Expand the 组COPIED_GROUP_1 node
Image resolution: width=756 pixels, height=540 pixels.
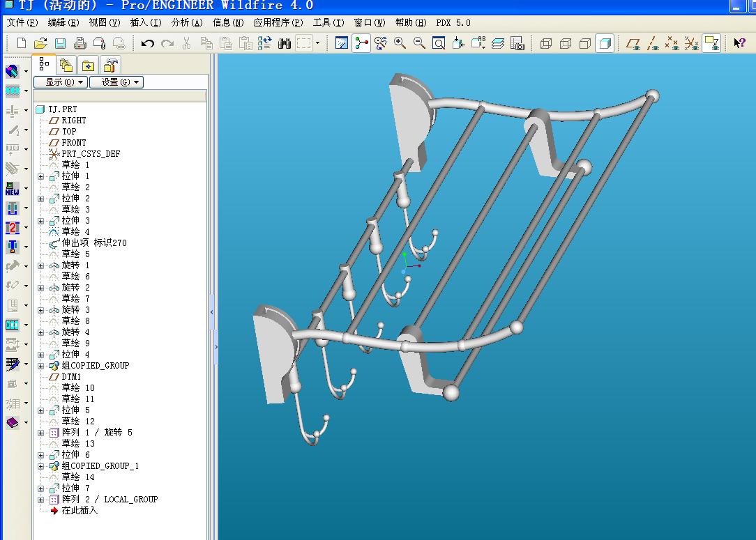pyautogui.click(x=41, y=466)
